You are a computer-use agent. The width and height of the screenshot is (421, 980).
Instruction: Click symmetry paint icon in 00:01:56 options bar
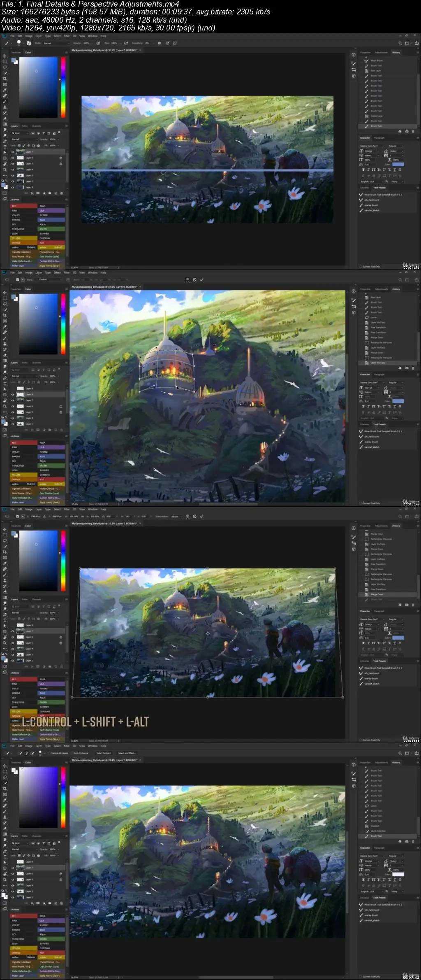(175, 43)
